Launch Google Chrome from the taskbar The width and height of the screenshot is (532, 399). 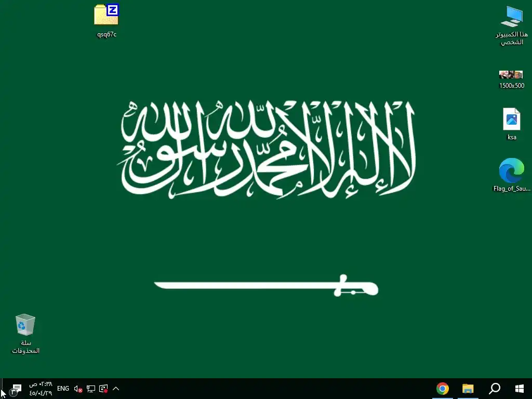[443, 389]
